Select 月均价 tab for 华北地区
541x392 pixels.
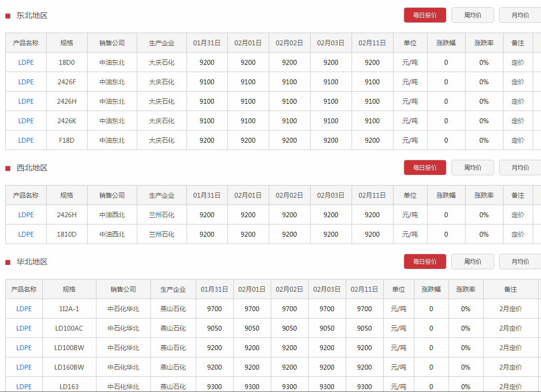(x=520, y=261)
